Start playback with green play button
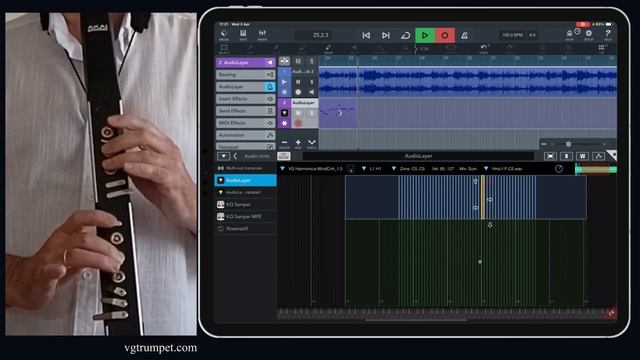This screenshot has width=640, height=360. [x=425, y=36]
